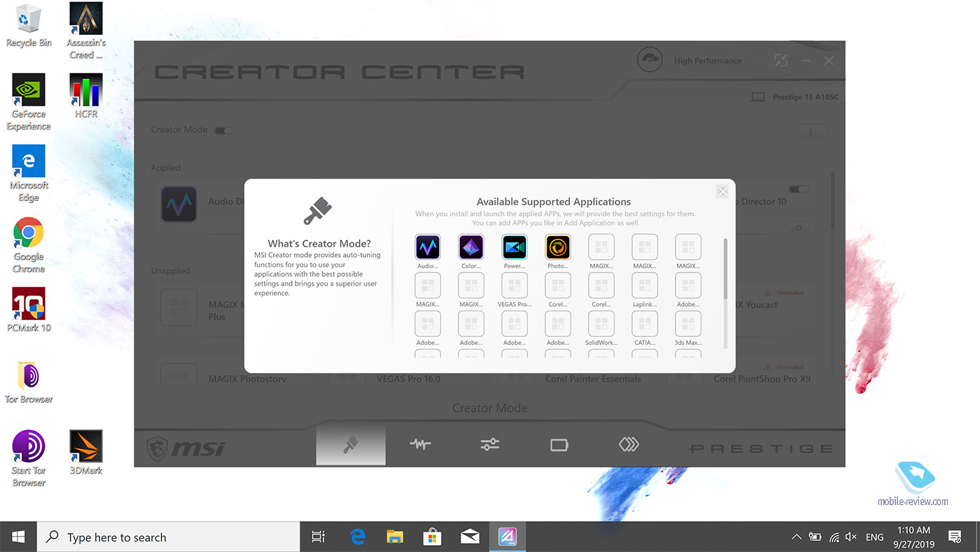Screen dimensions: 980x552
Task: Click the Corel PaintShop Pro X9 entry
Action: 762,379
